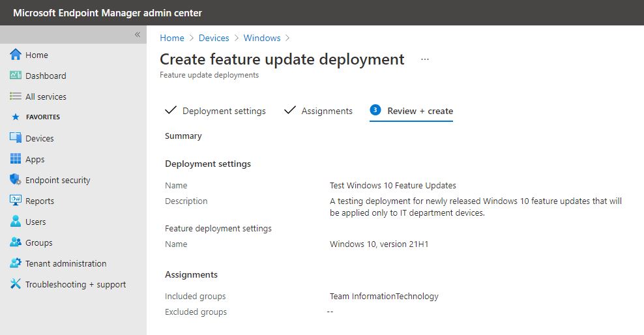
Task: Click the Reports screen icon
Action: (x=16, y=200)
